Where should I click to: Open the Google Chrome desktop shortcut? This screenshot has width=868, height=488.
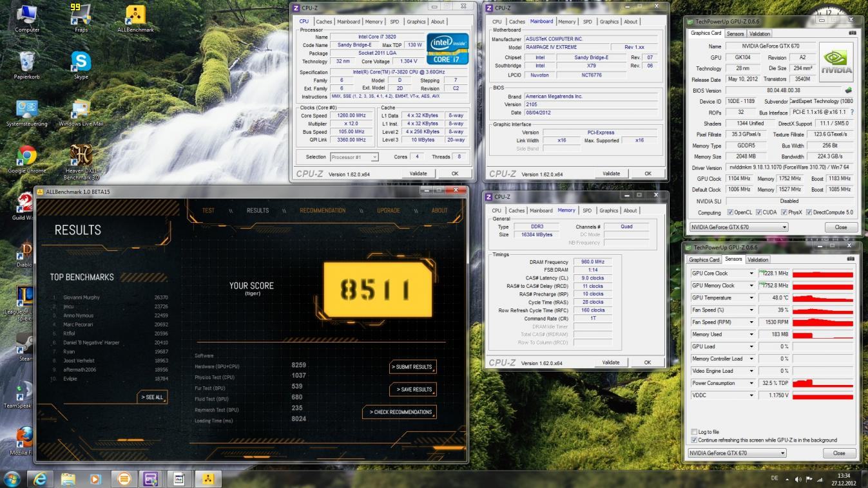click(x=27, y=159)
